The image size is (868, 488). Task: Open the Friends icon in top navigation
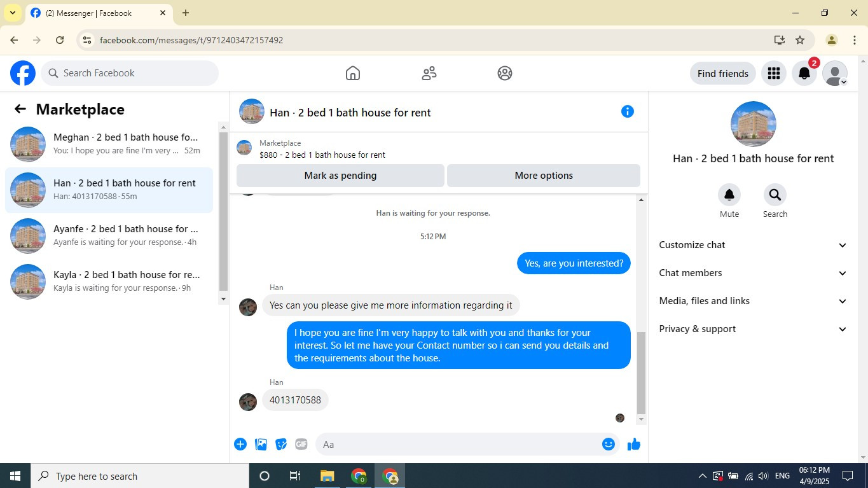429,73
